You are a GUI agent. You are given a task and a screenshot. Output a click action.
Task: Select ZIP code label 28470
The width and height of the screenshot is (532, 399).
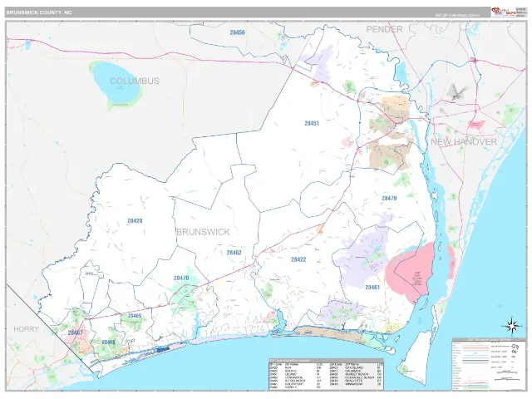(181, 278)
